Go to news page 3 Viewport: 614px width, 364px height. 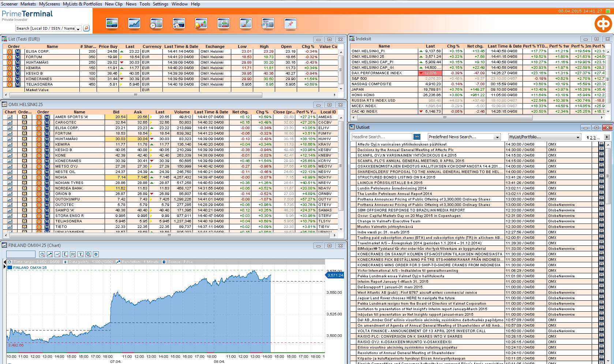(594, 138)
